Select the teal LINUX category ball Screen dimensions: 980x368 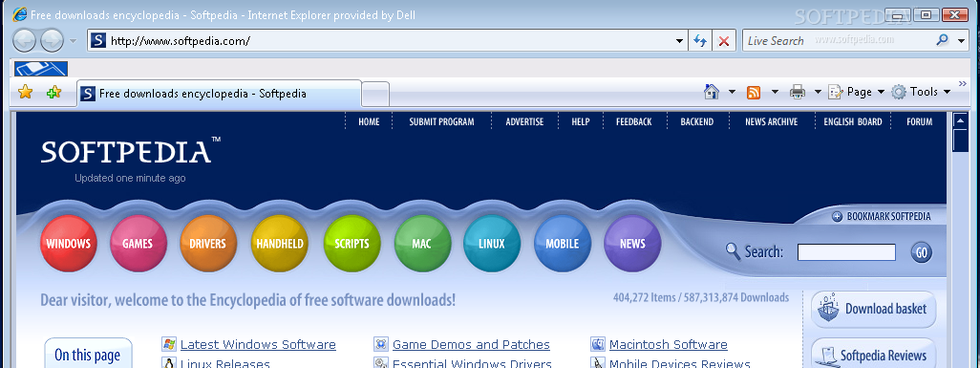click(492, 244)
